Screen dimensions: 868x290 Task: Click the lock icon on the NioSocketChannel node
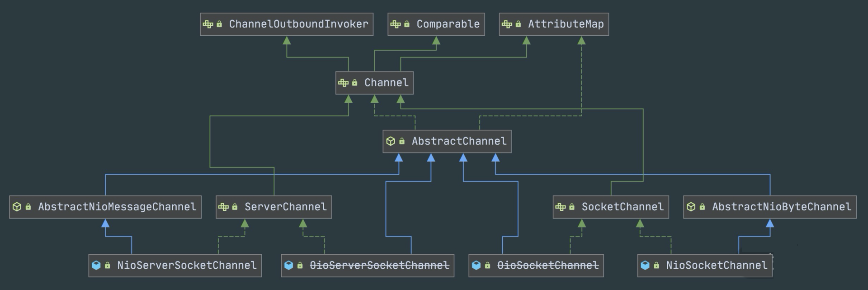(656, 265)
